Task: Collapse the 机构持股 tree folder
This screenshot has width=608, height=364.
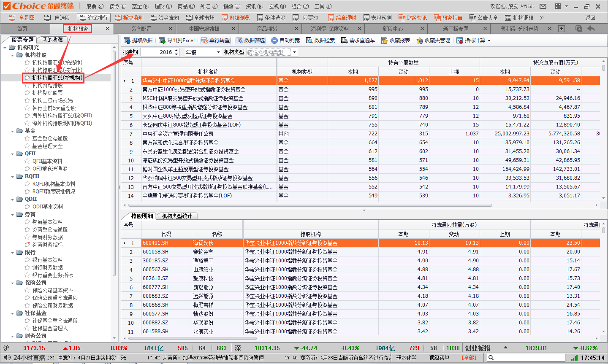Action: tap(13, 55)
